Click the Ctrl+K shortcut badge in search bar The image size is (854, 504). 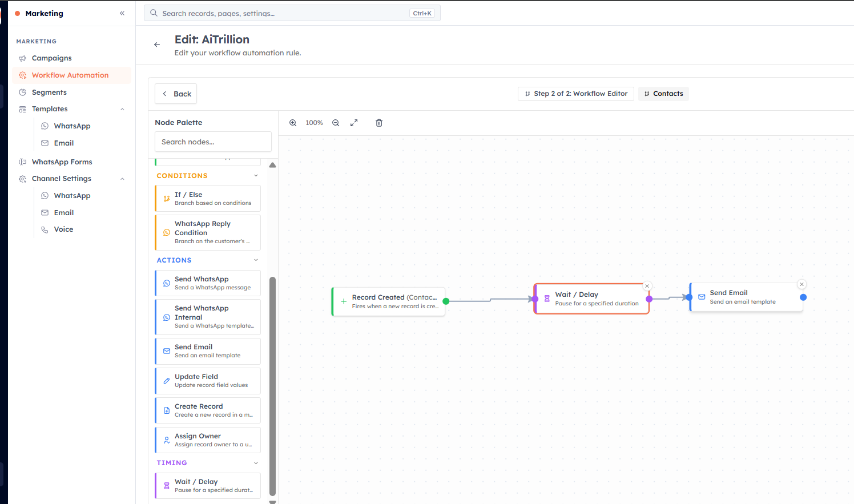pos(422,13)
